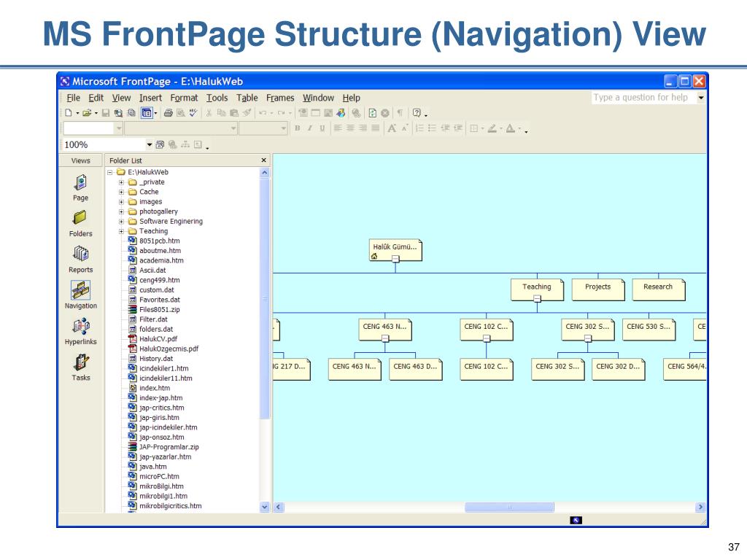Select the CENG 530 S... page node
Image resolution: width=747 pixels, height=560 pixels.
[649, 329]
